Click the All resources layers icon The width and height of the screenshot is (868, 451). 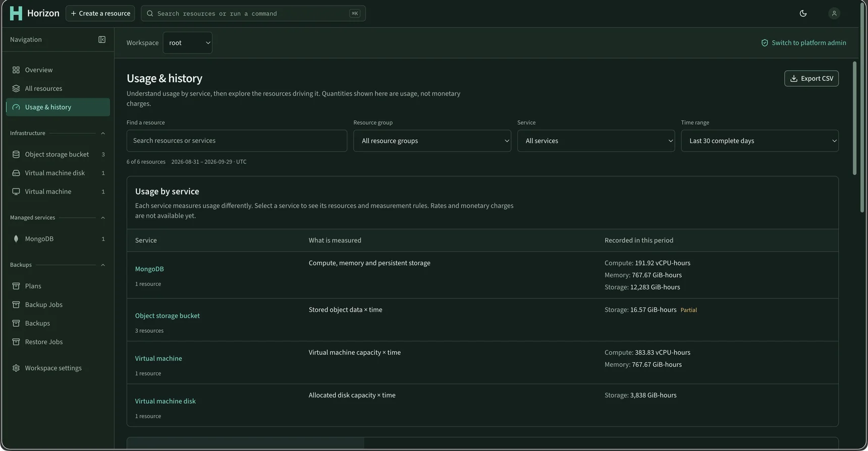click(x=16, y=89)
